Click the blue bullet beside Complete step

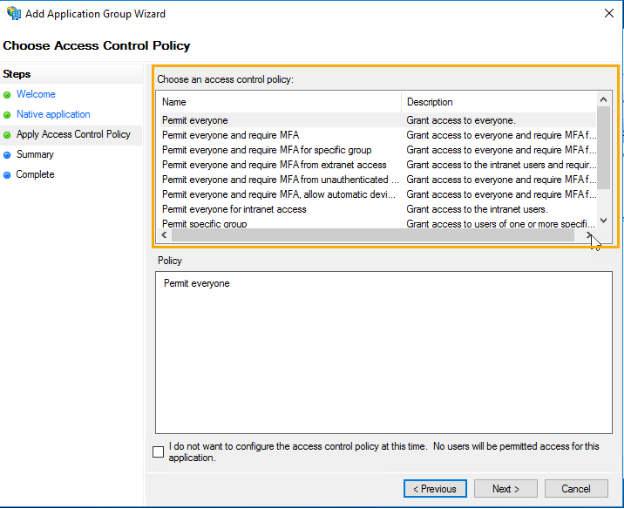pos(7,175)
